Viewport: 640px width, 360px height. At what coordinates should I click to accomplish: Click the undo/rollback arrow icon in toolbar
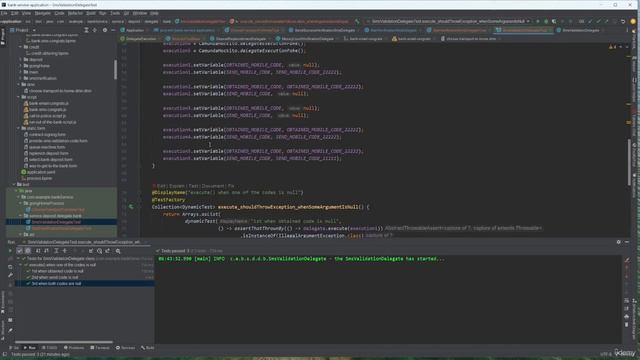(x=623, y=21)
